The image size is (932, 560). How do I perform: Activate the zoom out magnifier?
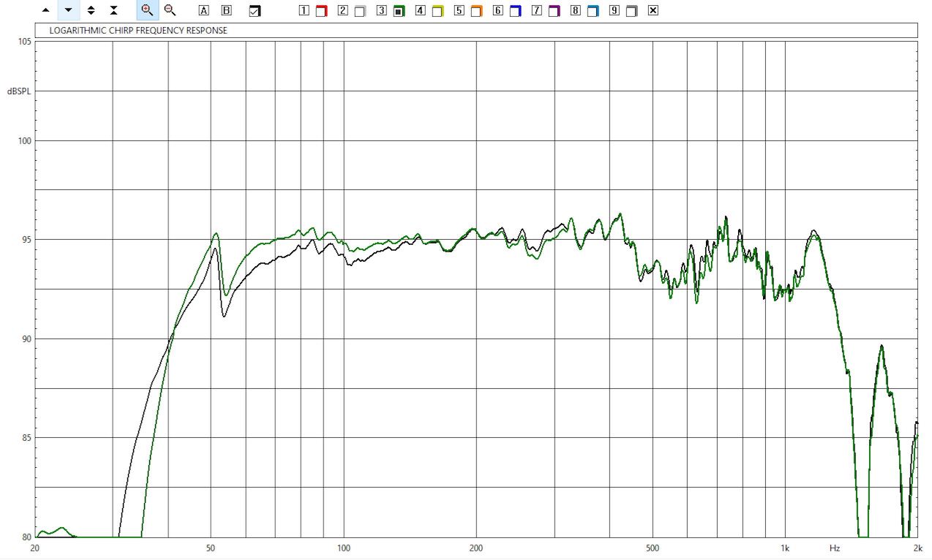[170, 10]
